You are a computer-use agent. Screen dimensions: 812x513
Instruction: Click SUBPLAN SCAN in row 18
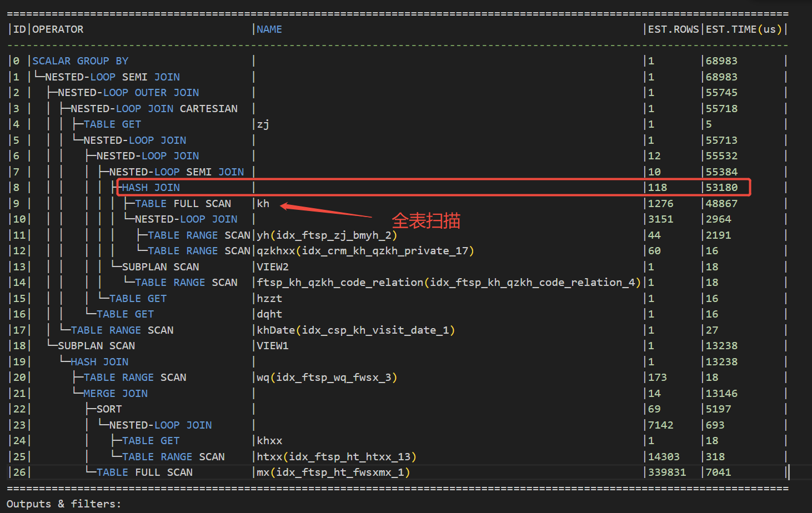point(96,346)
